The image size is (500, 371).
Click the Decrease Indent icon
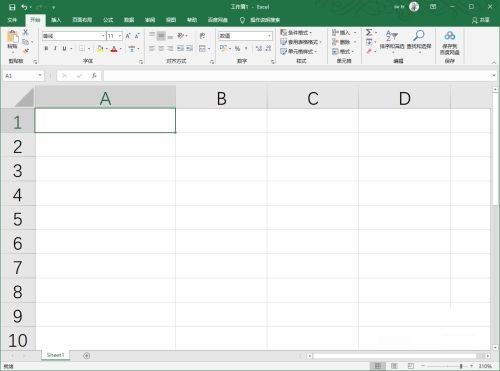[180, 49]
